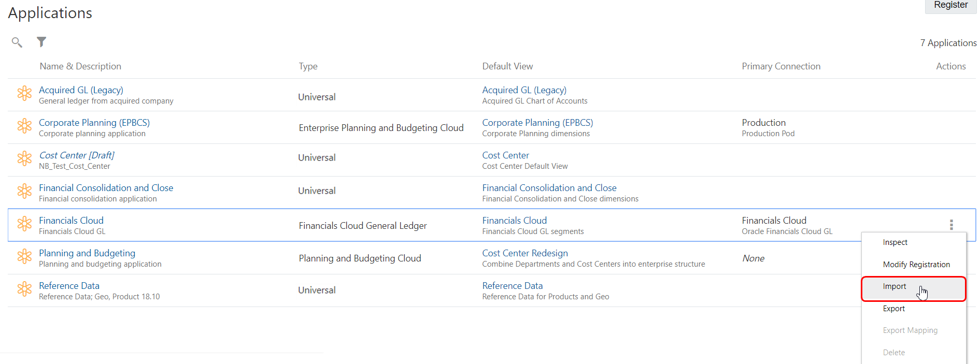Viewport: 980px width, 364px height.
Task: Open the Acquired GL (Legacy) application name link
Action: click(x=81, y=90)
